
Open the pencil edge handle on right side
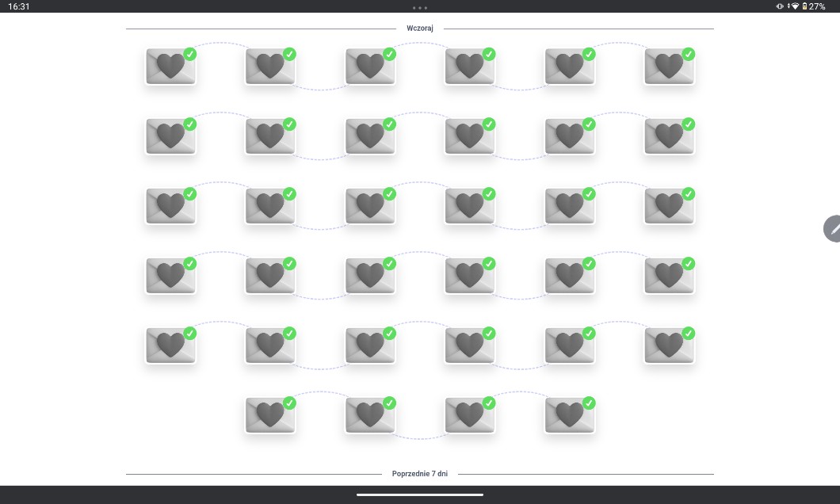point(833,228)
